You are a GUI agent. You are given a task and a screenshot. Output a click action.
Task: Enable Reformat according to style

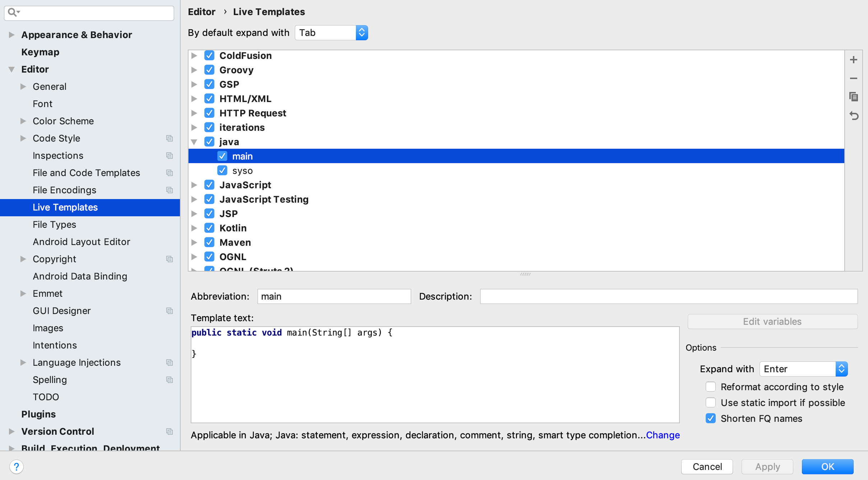tap(711, 387)
